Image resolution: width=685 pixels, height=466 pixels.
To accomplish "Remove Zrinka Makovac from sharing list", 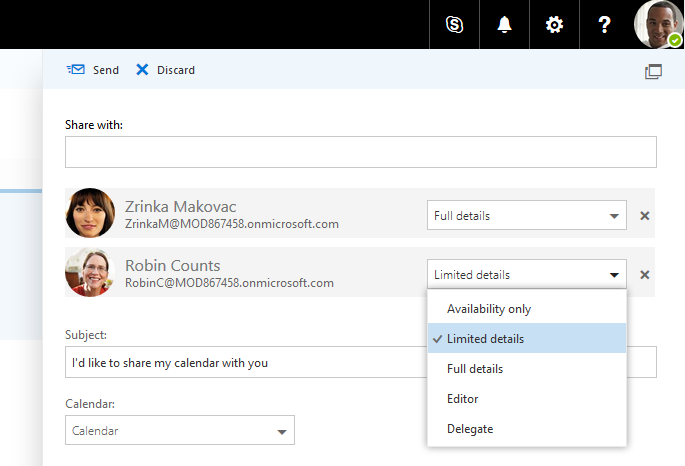I will pos(644,216).
